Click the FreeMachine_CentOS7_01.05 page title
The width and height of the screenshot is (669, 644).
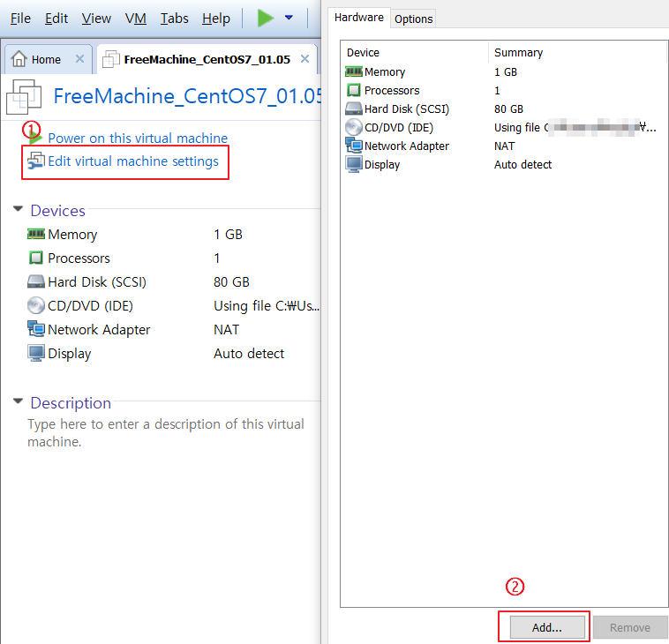tap(187, 96)
